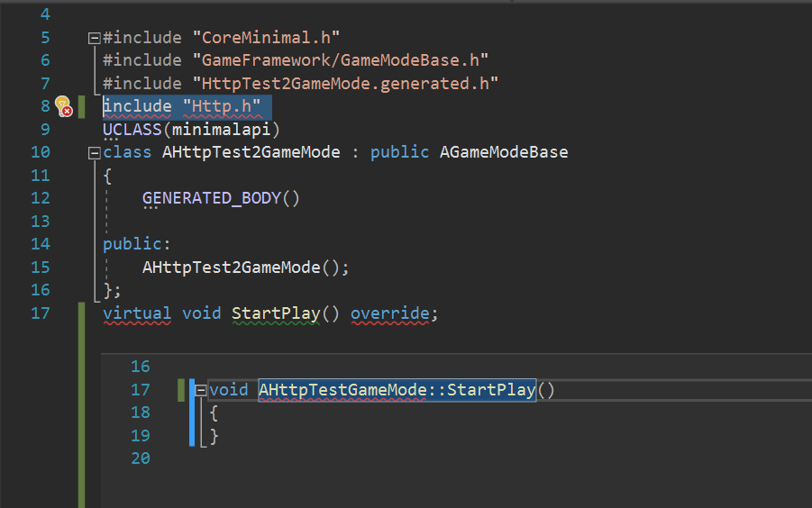Click the override keyword on line 17
Viewport: 812px width, 508px height.
coord(389,313)
